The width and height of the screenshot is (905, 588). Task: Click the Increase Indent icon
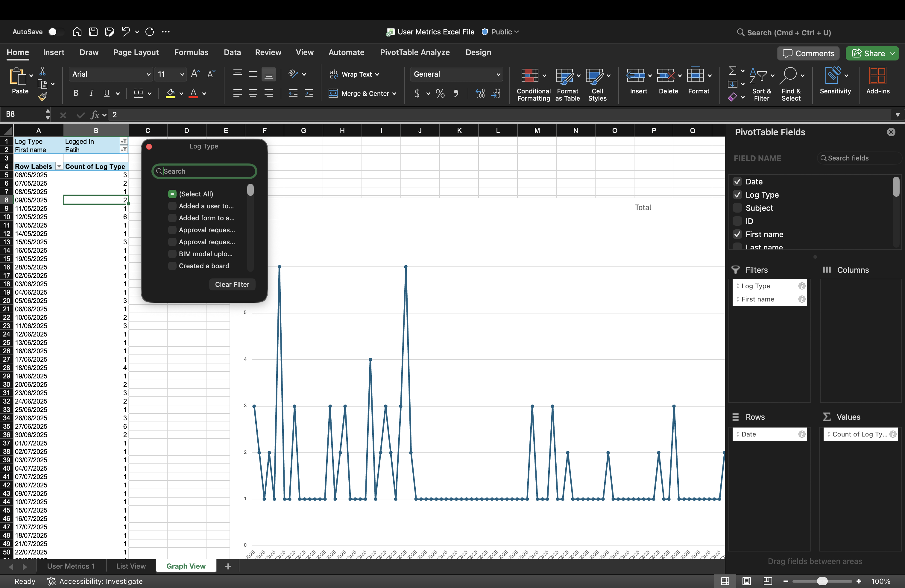(309, 93)
